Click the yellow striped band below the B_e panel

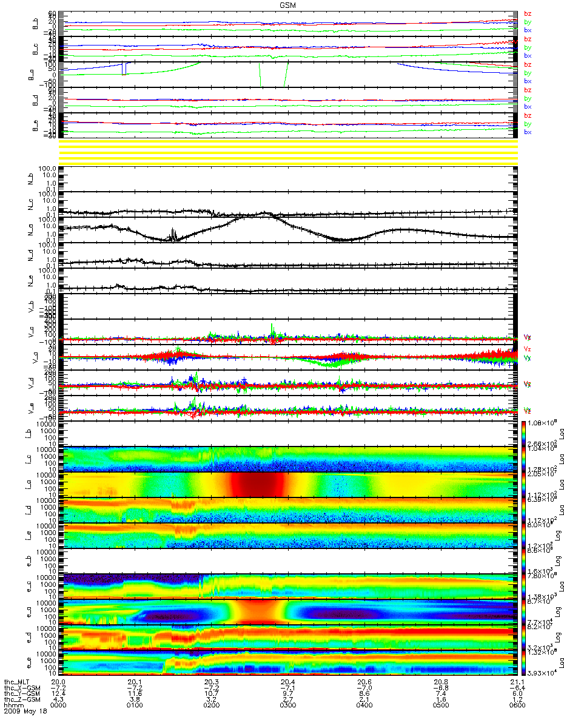[289, 153]
